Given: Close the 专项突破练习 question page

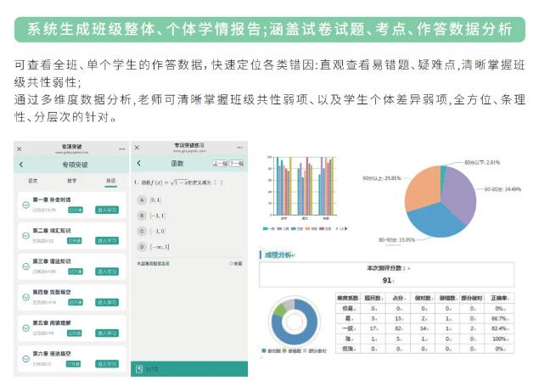Looking at the screenshot, I should (x=137, y=148).
